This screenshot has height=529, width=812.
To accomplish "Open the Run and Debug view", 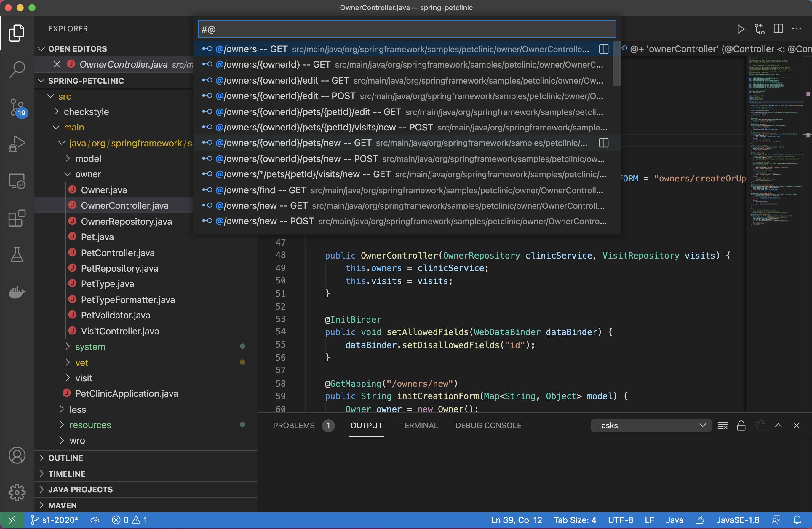I will [17, 144].
